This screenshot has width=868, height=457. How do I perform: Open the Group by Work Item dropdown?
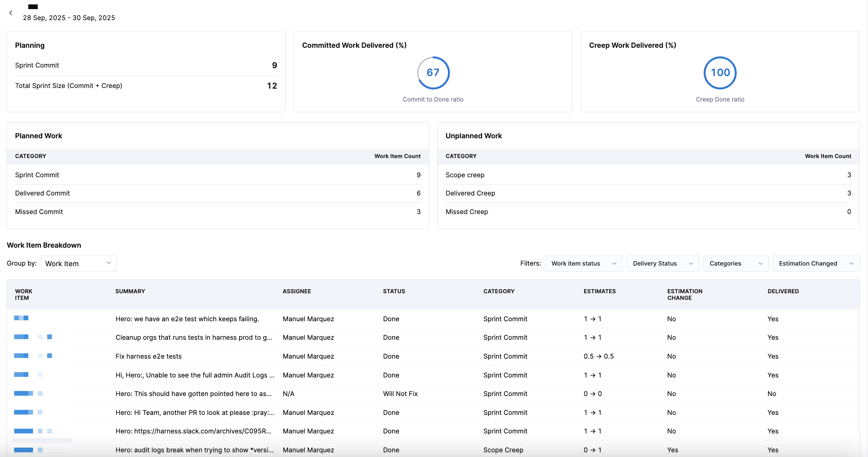point(78,263)
